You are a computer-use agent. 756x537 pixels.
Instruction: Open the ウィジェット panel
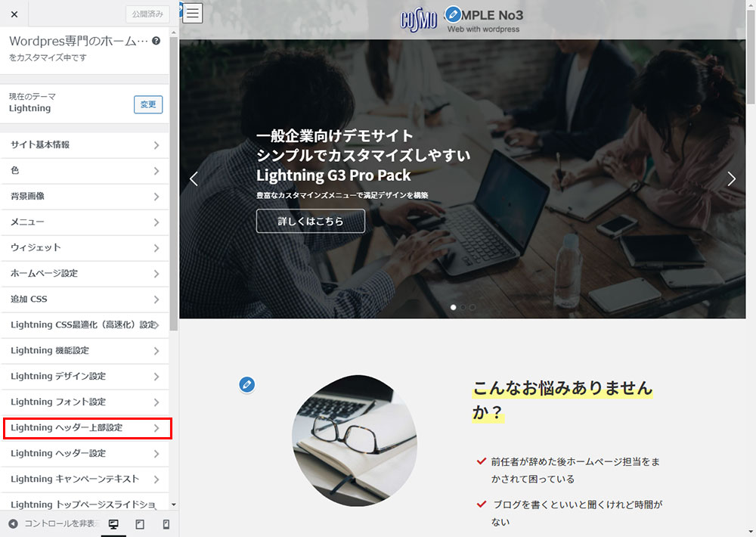(x=85, y=248)
